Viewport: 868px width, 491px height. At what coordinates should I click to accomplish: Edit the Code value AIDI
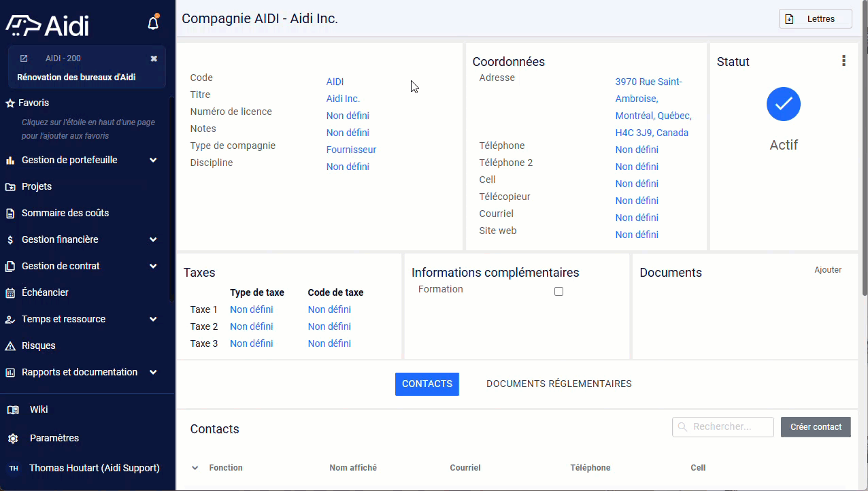pos(335,82)
